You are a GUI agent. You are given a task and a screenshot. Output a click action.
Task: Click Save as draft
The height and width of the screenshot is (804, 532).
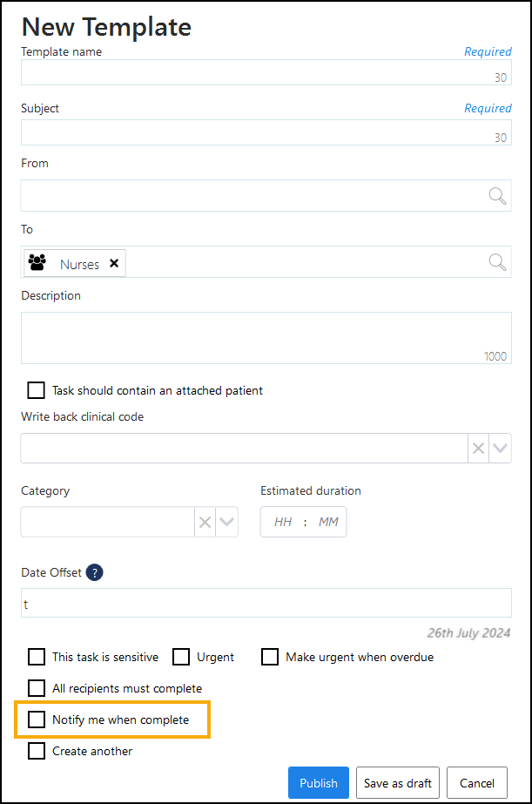(x=398, y=783)
